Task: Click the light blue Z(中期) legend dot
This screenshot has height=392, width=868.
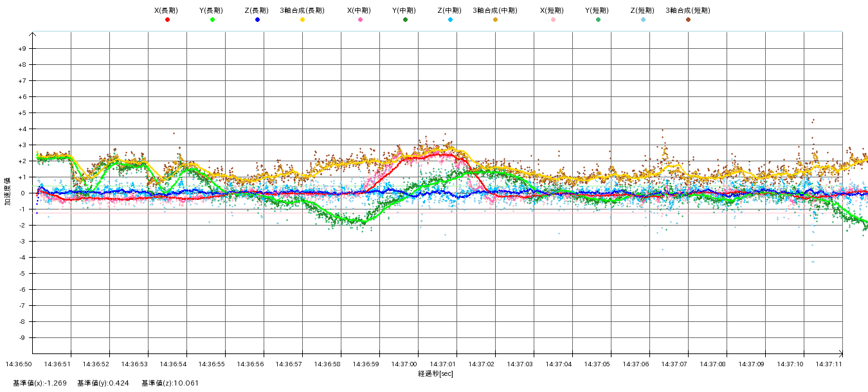Action: [x=450, y=20]
